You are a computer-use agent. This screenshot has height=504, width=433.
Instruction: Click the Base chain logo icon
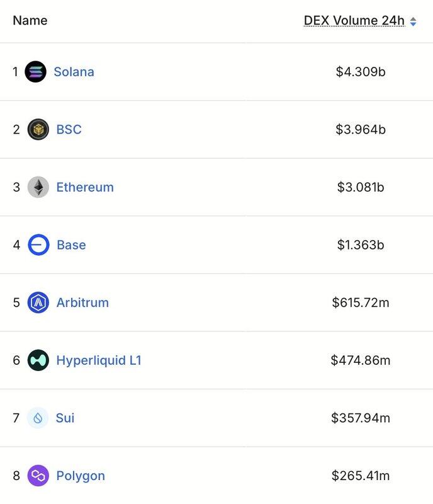coord(38,245)
